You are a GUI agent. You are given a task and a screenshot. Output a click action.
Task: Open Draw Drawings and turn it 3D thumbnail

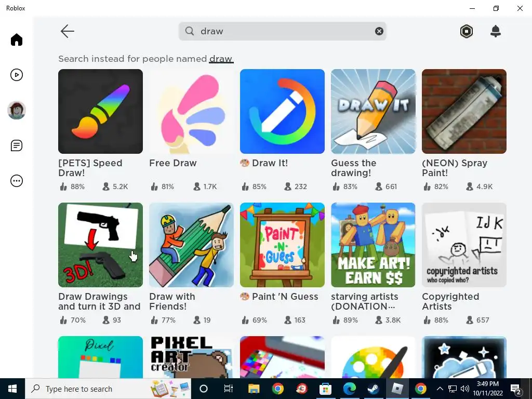coord(100,245)
